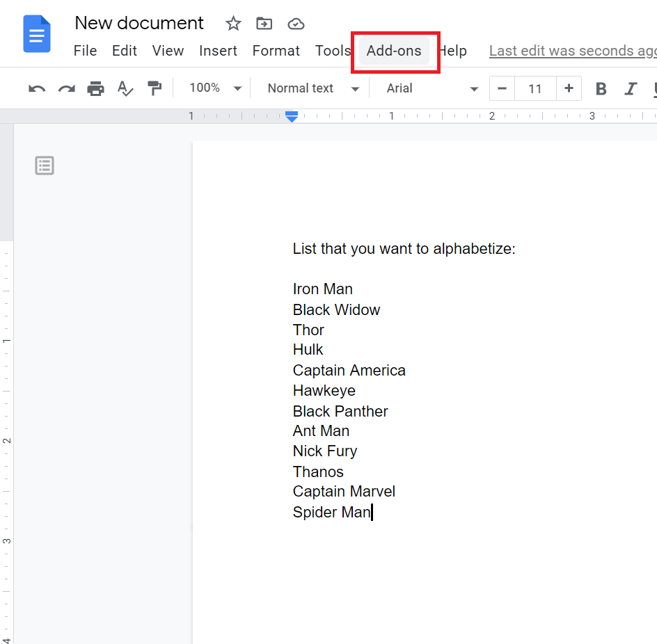Print the document

coord(95,88)
